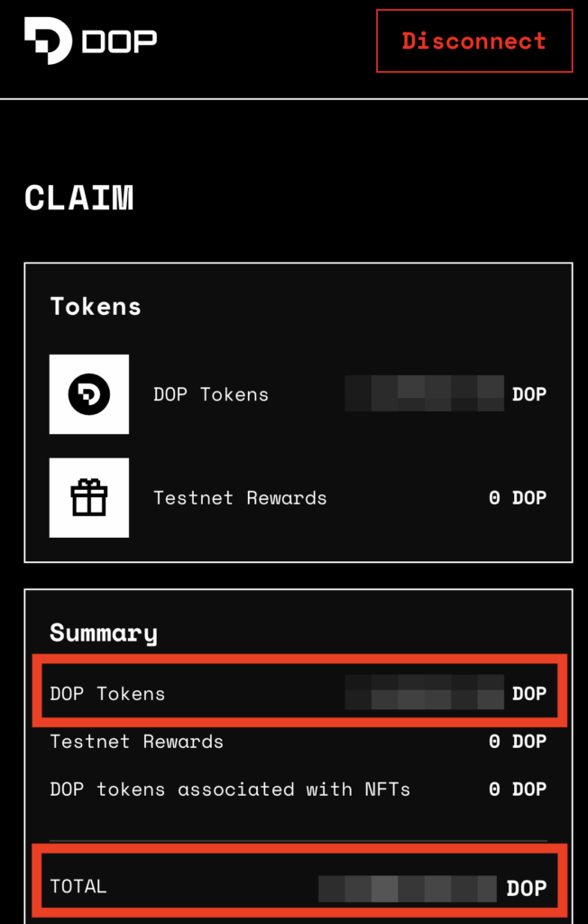588x924 pixels.
Task: Select the Tokens card heading
Action: (x=96, y=307)
